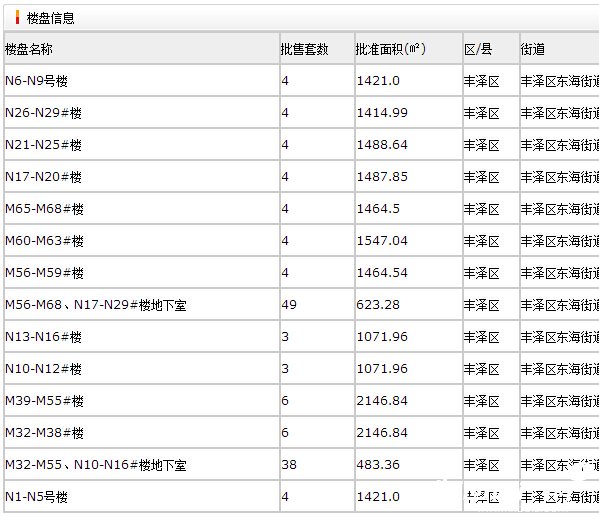Screen dimensions: 599x517
Task: Select the 楼盘名称 column header
Action: click(29, 49)
